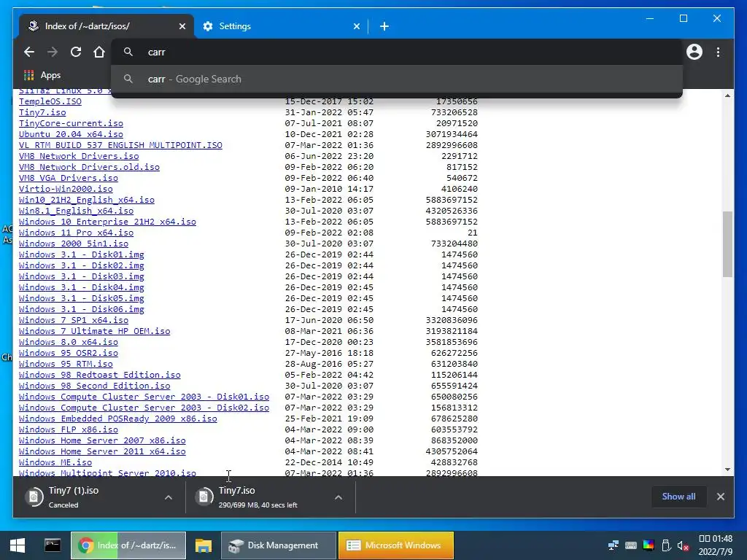Open Windows_3.1_-_Disk01.img link
Image resolution: width=747 pixels, height=560 pixels.
click(82, 254)
